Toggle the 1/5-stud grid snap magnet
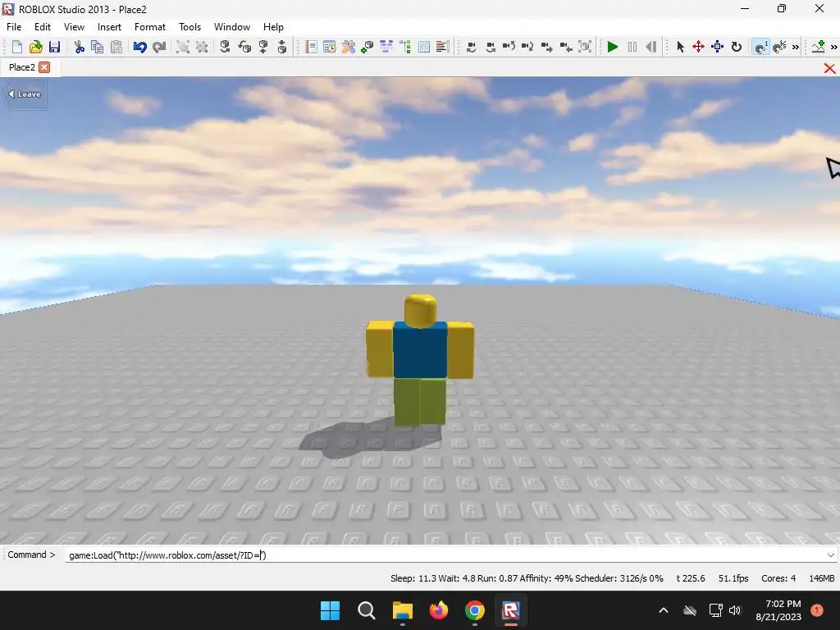Viewport: 840px width, 630px height. (x=779, y=47)
